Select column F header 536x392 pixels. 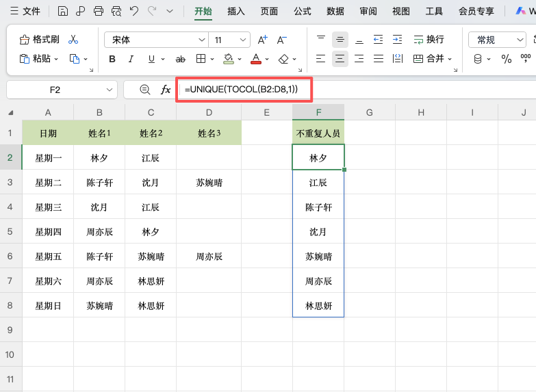318,112
